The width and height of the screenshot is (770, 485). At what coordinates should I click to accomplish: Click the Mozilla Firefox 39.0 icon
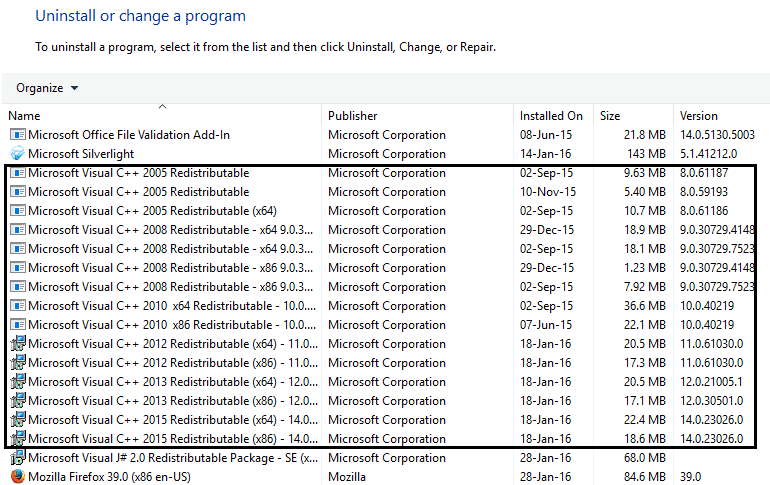click(18, 477)
